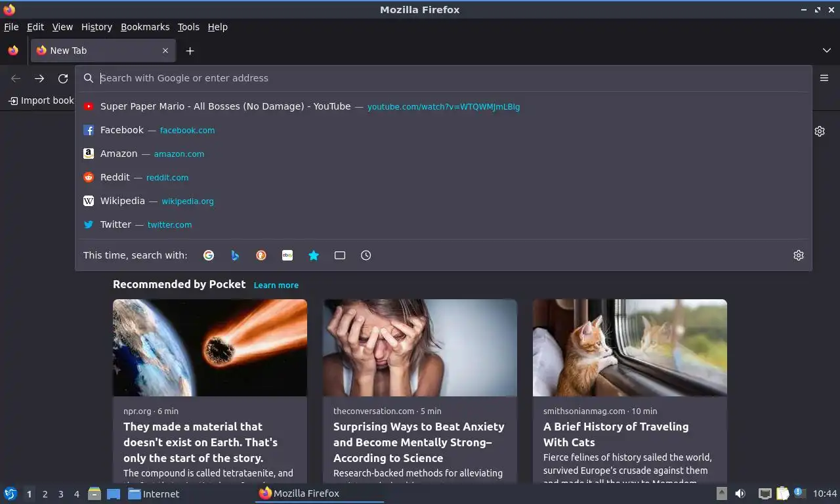This screenshot has height=504, width=840.
Task: Switch to workspace 2 in taskbar
Action: 45,494
